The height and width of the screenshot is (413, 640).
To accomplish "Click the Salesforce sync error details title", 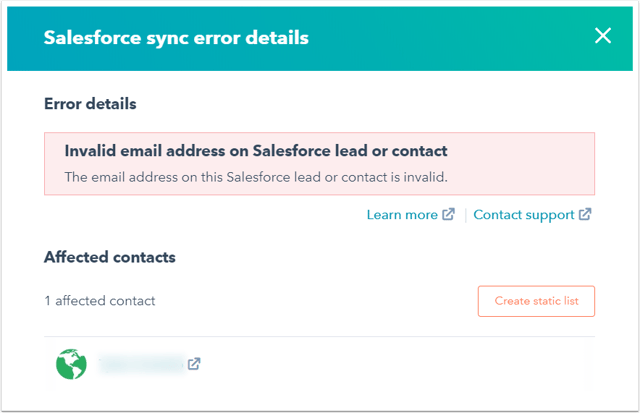I will point(176,38).
